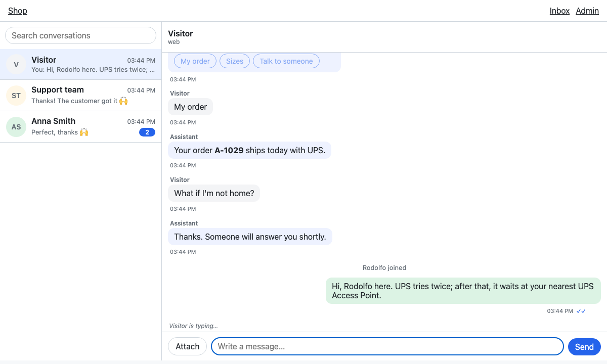Click the web channel label under Visitor

[x=174, y=42]
